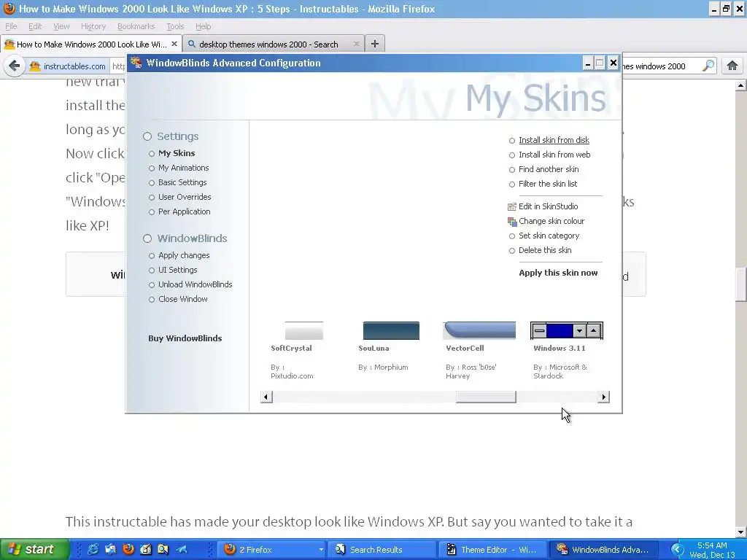Click Install skin from web
747x560 pixels.
tap(554, 155)
